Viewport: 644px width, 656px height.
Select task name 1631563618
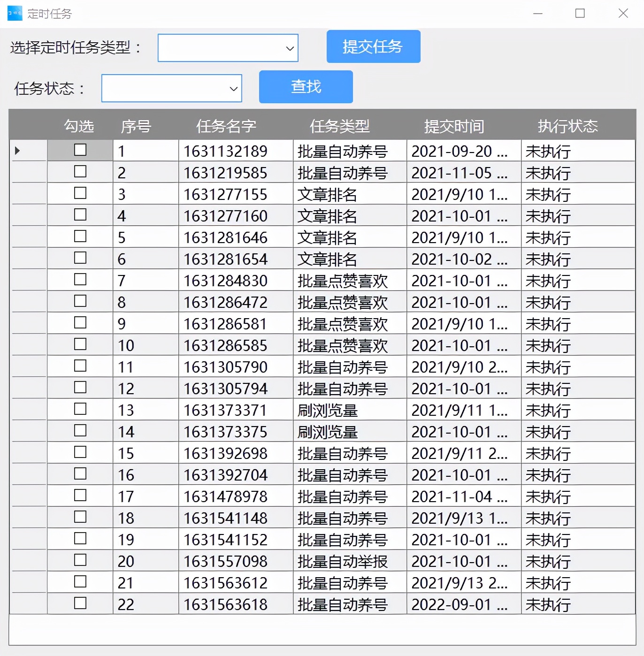pyautogui.click(x=236, y=604)
